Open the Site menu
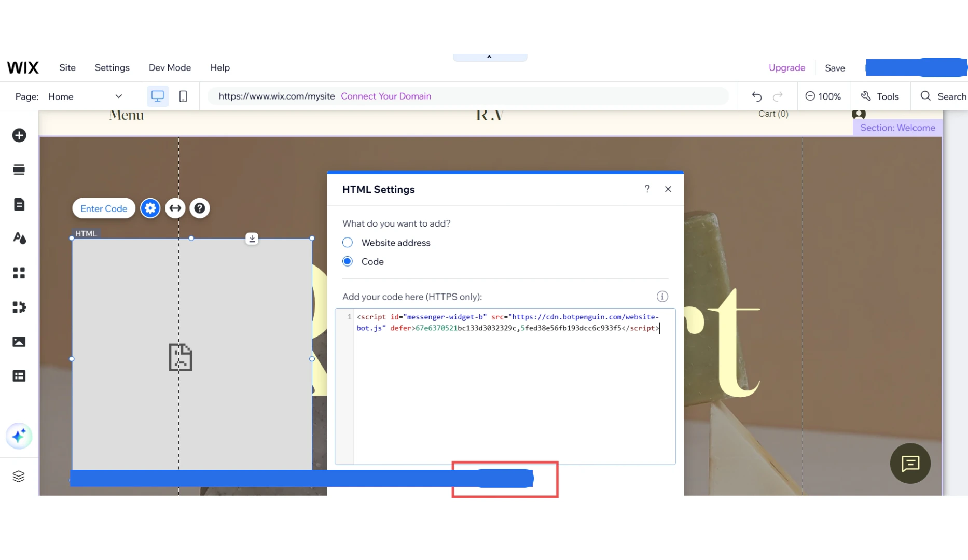This screenshot has height=560, width=968. pyautogui.click(x=67, y=67)
